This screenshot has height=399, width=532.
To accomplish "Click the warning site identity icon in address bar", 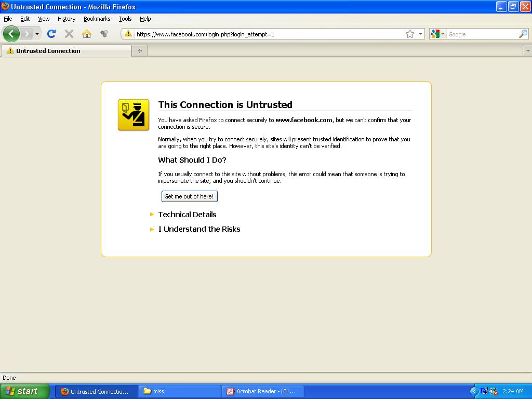I will click(x=128, y=34).
